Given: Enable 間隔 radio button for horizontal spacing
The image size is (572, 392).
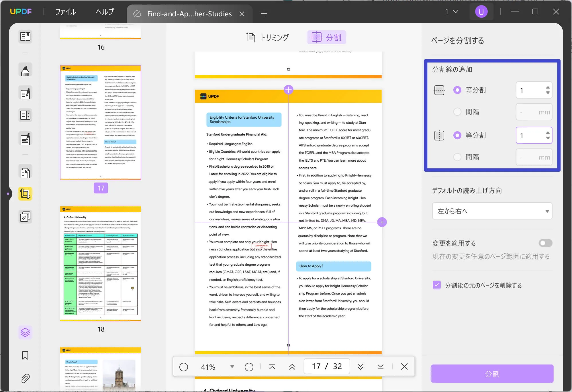Looking at the screenshot, I should (457, 112).
